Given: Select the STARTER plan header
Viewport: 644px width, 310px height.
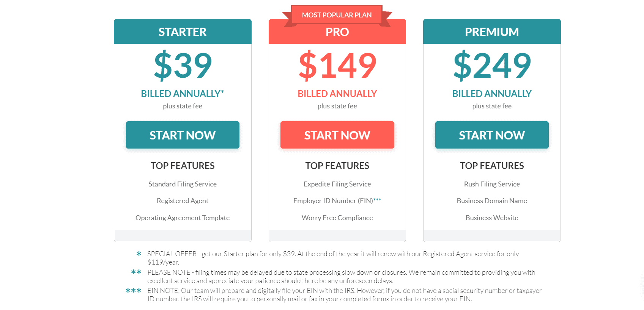Looking at the screenshot, I should pyautogui.click(x=183, y=32).
